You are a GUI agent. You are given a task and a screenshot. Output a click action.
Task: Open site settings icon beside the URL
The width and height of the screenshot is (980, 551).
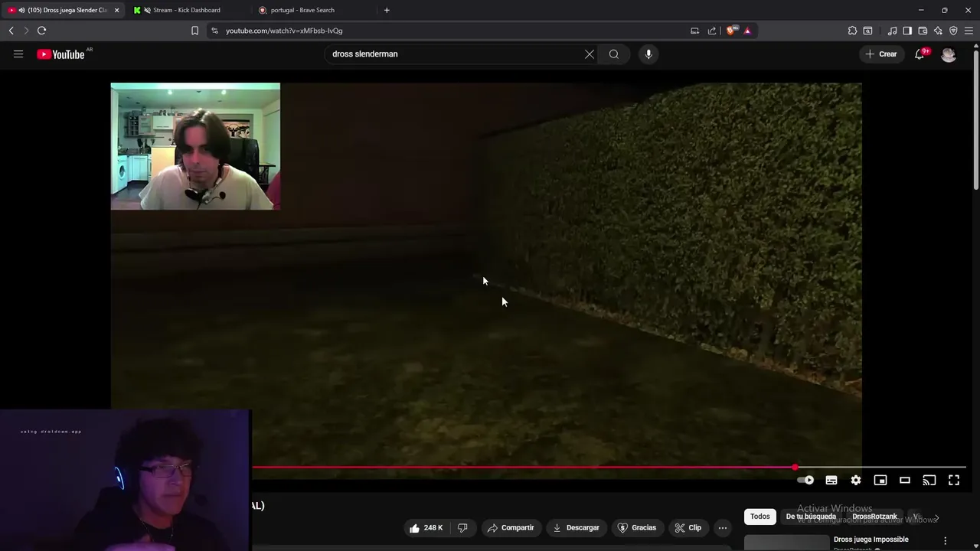[214, 31]
